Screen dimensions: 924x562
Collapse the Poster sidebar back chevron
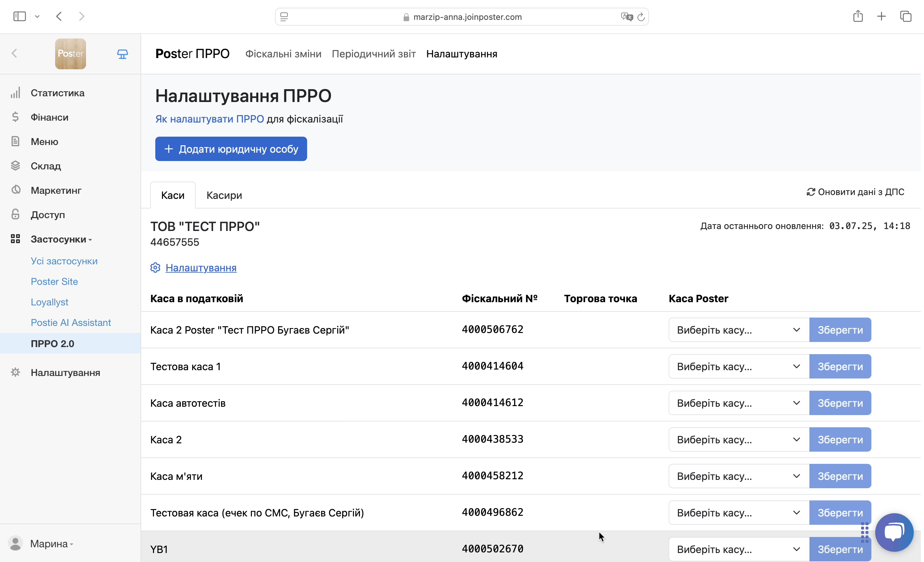[14, 54]
